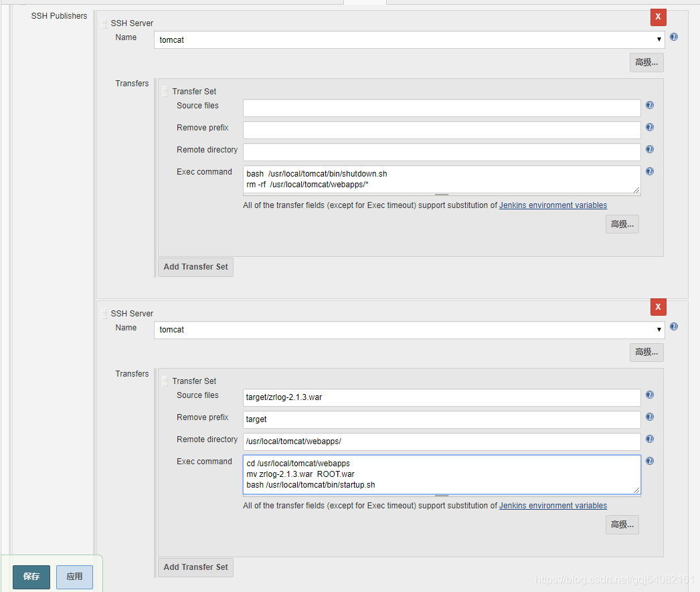Grab second Transfer Set drag handle
Image resolution: width=700 pixels, height=592 pixels.
[x=165, y=381]
